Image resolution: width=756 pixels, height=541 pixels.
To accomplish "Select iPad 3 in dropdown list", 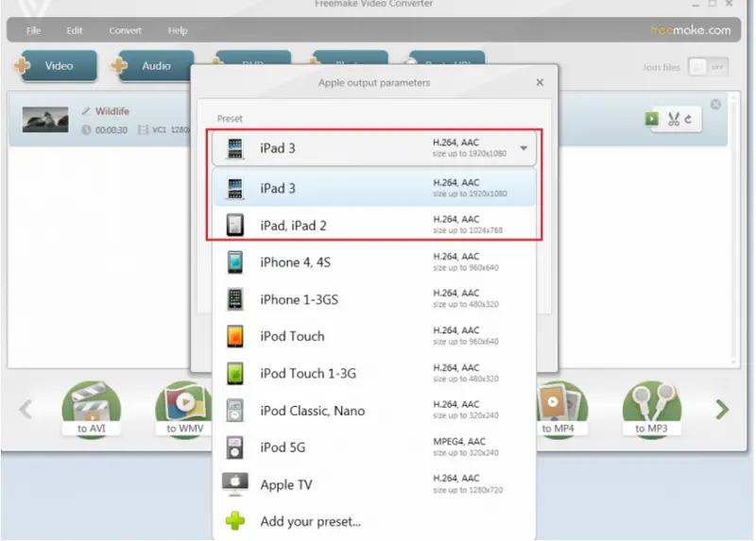I will point(374,188).
